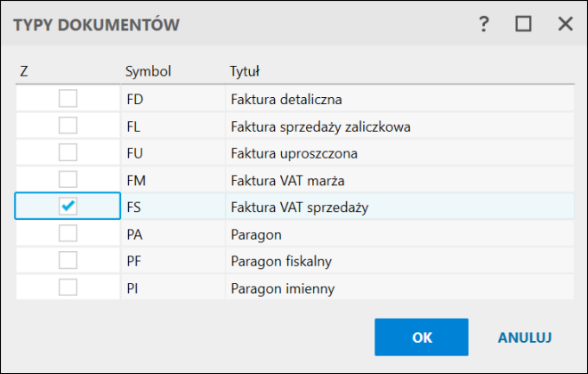The image size is (588, 374).
Task: Select the Faktura uproszczona row title
Action: click(x=294, y=153)
